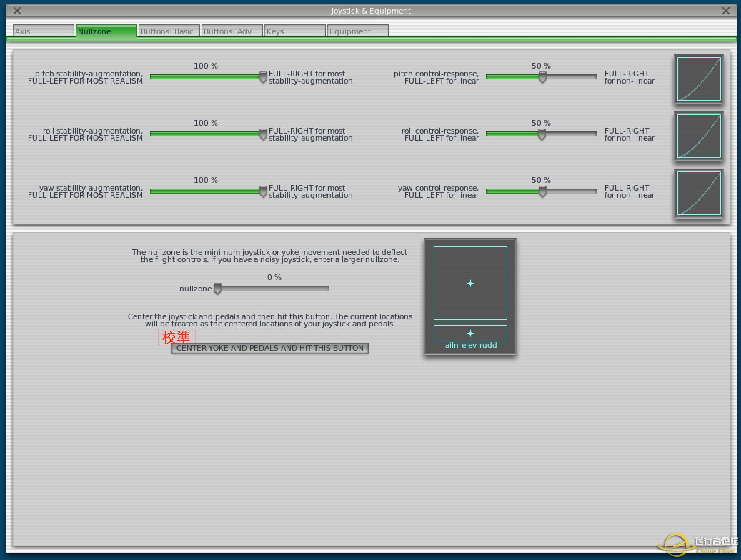Click the nullzone '0 %' value
This screenshot has width=741, height=560.
[x=274, y=277]
